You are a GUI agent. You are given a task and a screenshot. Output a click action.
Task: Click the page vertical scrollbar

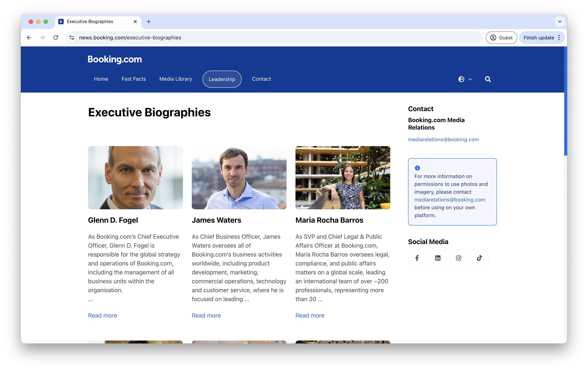coord(565,101)
